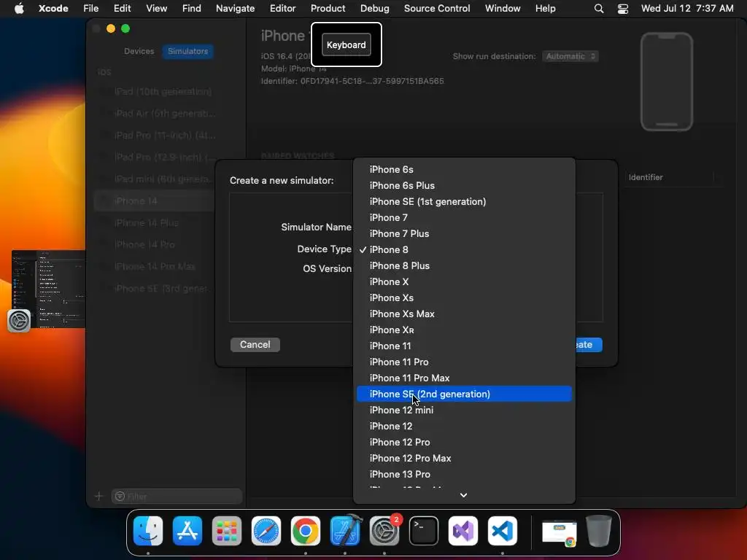Click the Filter field in sidebar

177,496
